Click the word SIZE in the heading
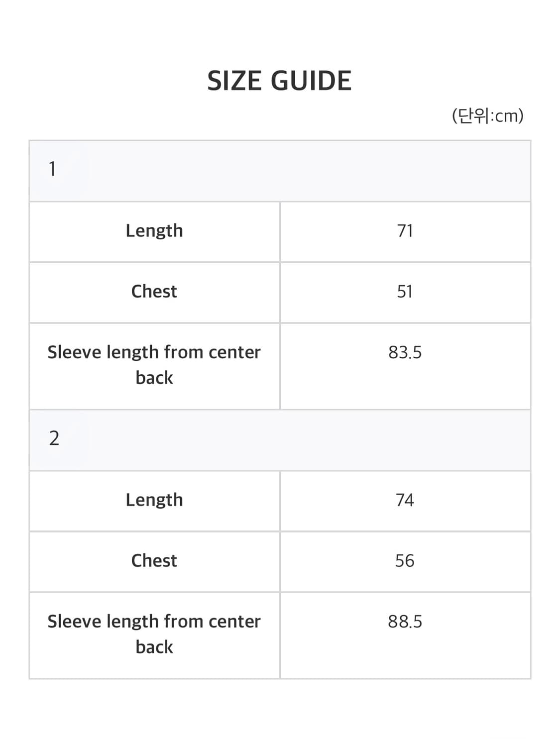The image size is (560, 739). tap(235, 81)
